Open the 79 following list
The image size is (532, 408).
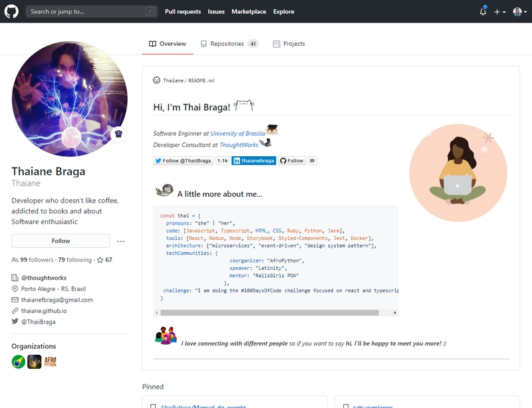point(75,260)
